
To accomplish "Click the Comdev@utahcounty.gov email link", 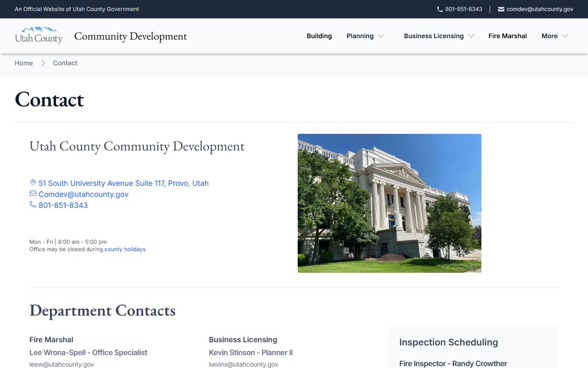I will point(84,194).
